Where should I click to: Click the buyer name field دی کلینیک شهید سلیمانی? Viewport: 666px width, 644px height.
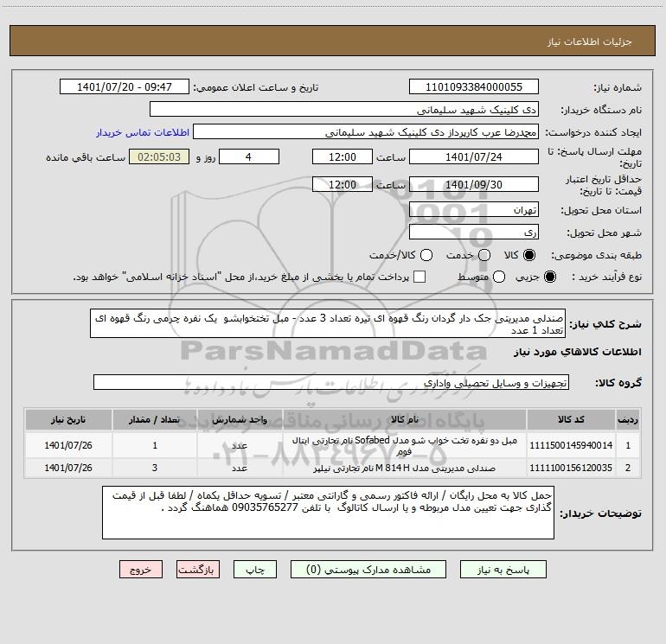[344, 109]
